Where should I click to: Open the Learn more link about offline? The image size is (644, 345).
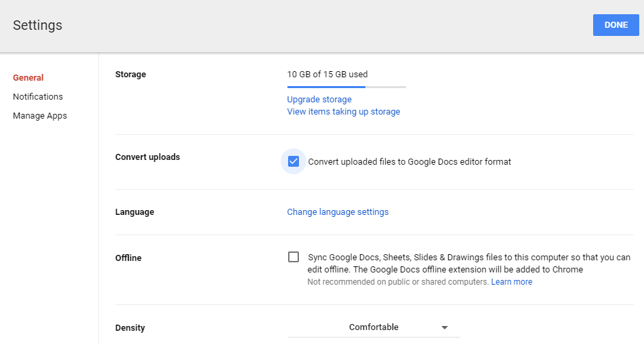pyautogui.click(x=512, y=282)
